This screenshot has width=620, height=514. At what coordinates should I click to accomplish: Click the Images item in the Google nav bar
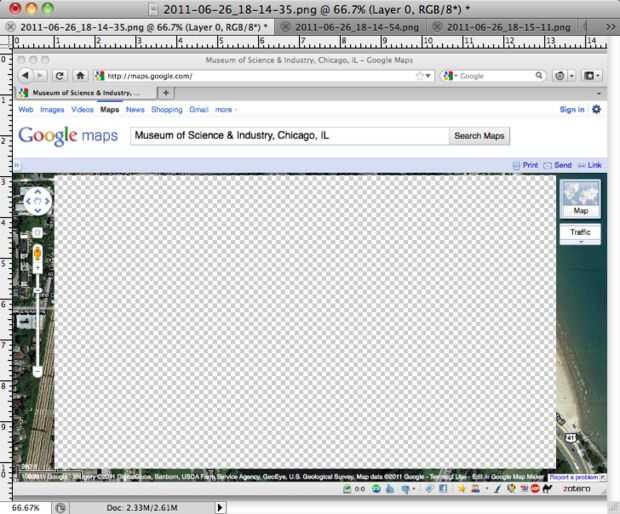[52, 110]
